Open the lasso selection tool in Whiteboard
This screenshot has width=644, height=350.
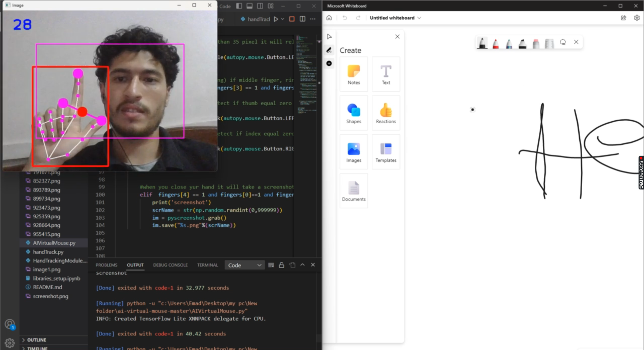click(563, 42)
